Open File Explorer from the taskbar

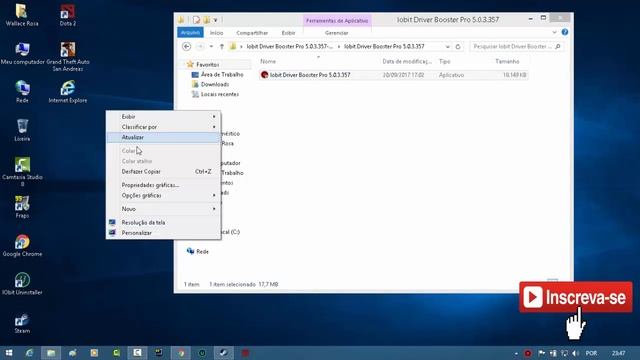coord(51,353)
